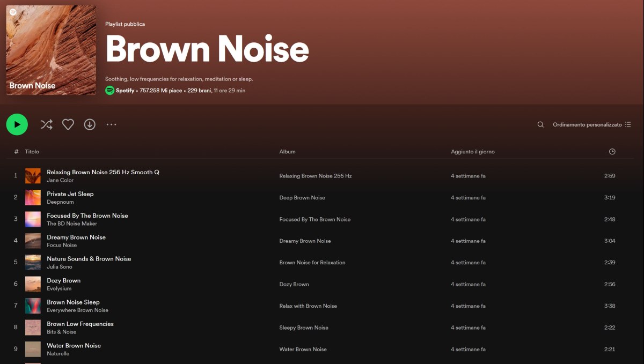Image resolution: width=644 pixels, height=364 pixels.
Task: Open the track Private Jet Sleep by Deepnoum
Action: 70,194
